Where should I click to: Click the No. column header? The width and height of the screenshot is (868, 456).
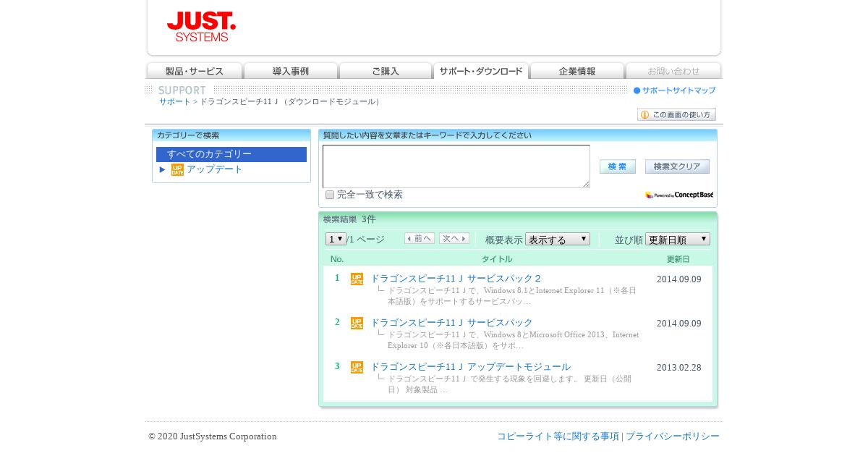(337, 259)
